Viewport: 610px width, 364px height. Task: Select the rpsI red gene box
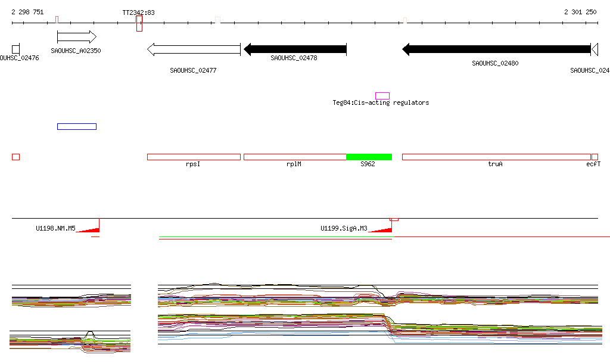(194, 157)
